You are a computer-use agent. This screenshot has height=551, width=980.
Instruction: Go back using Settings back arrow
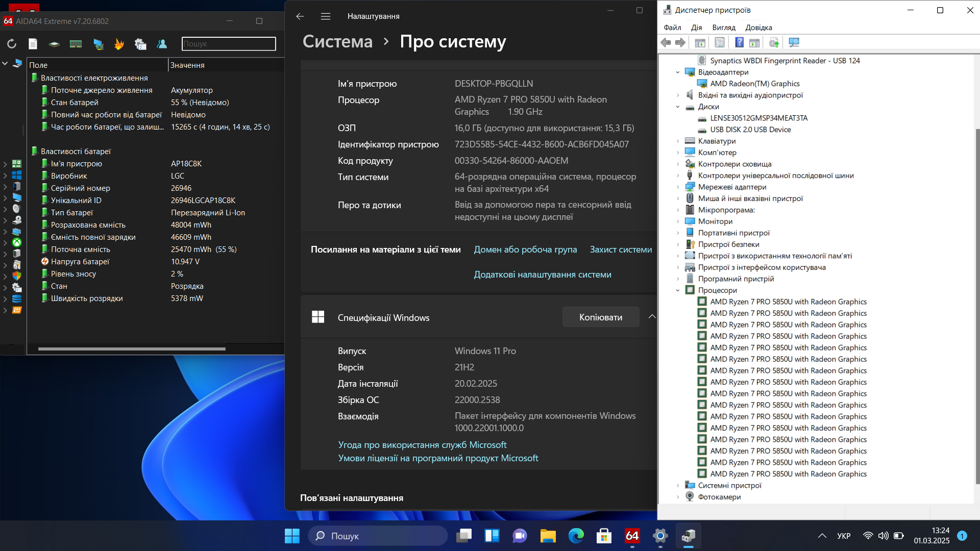[300, 16]
